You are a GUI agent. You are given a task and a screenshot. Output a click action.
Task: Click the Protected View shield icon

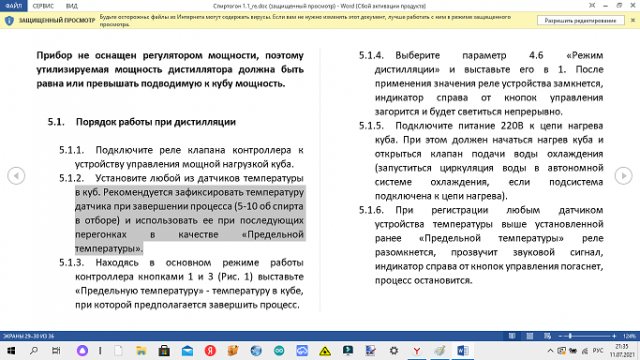pos(9,20)
